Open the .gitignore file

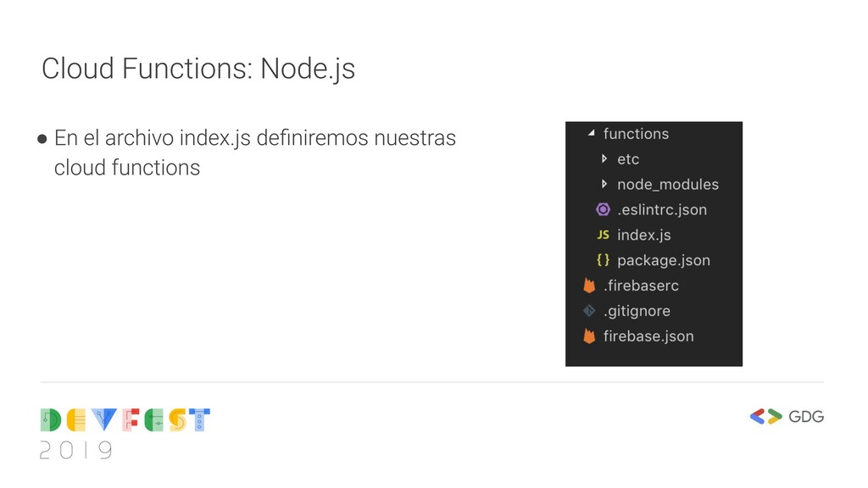coord(637,311)
